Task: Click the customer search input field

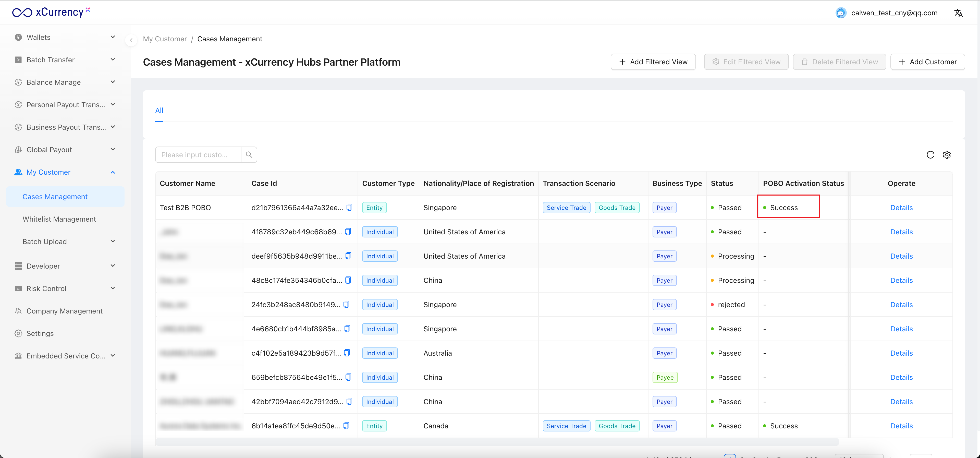Action: (198, 154)
